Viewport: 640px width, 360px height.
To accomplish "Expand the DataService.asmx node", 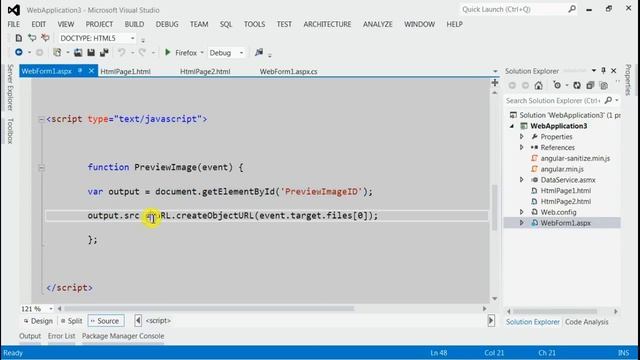I will click(x=522, y=180).
